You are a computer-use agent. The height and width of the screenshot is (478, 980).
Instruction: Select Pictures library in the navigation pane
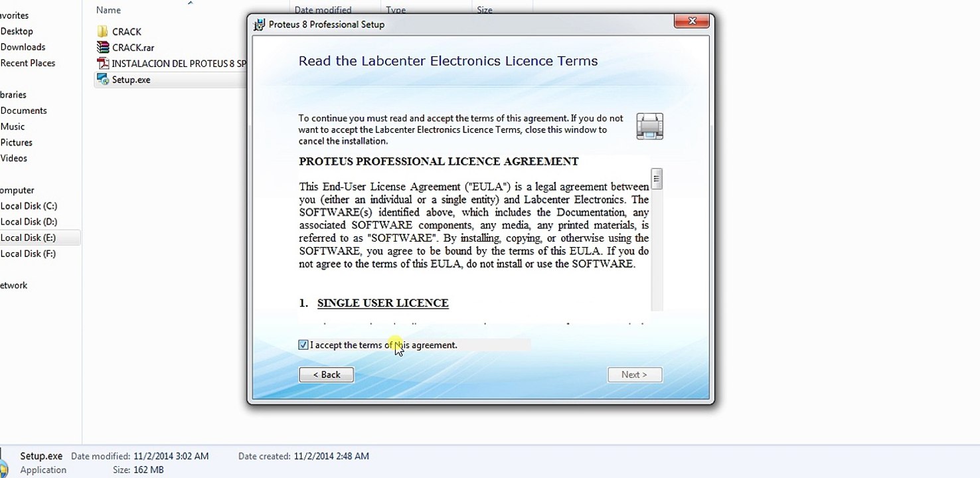tap(16, 143)
